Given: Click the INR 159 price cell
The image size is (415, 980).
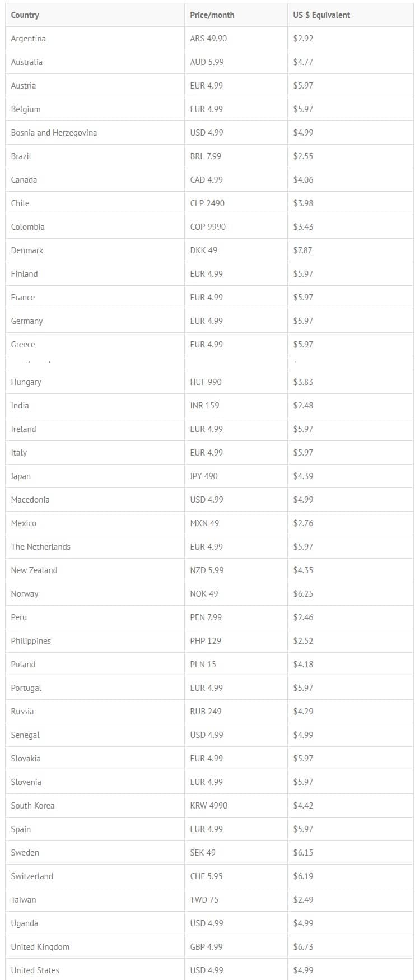Looking at the screenshot, I should click(236, 406).
